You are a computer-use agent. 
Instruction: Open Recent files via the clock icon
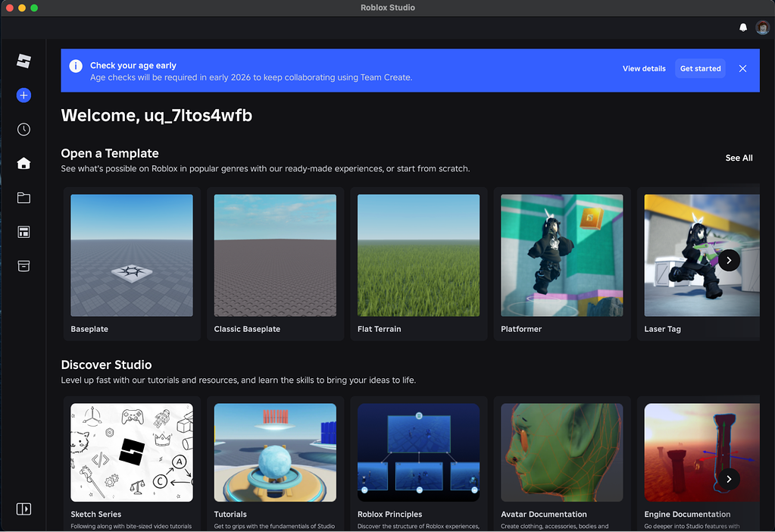tap(23, 129)
